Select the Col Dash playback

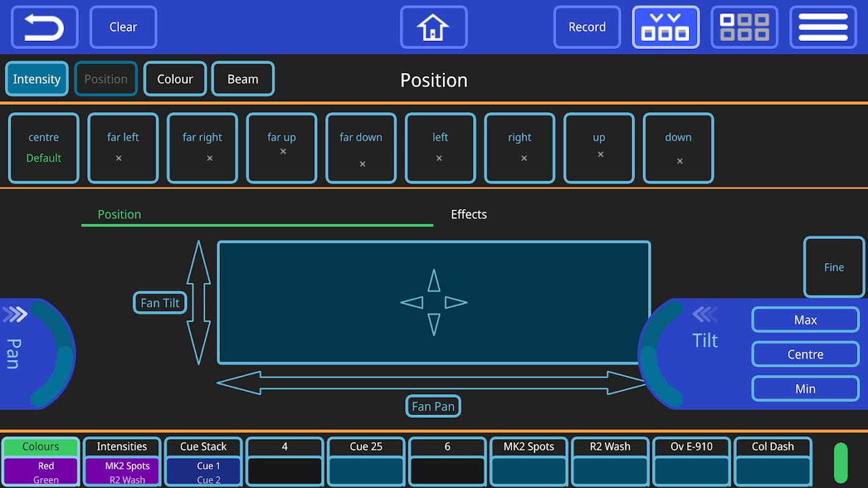[x=773, y=462]
